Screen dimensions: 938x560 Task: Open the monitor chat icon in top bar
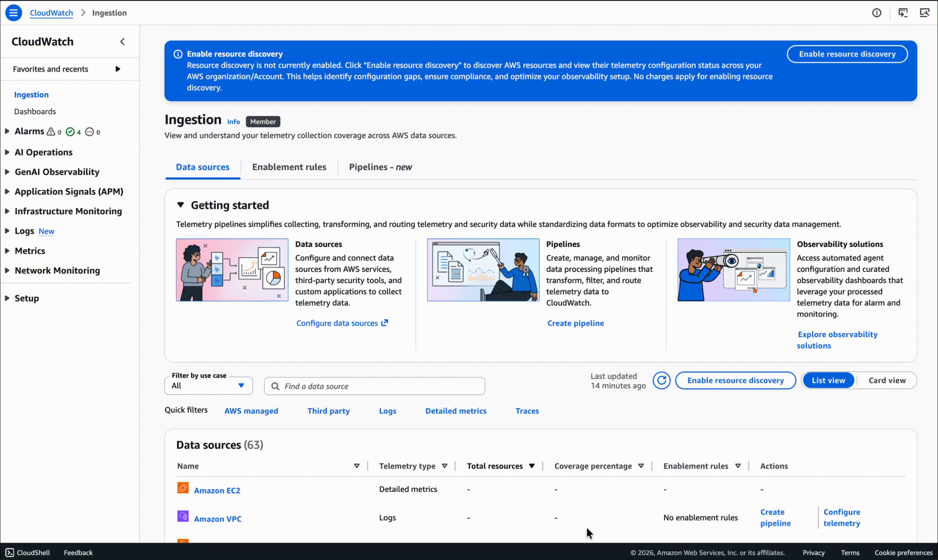point(902,13)
